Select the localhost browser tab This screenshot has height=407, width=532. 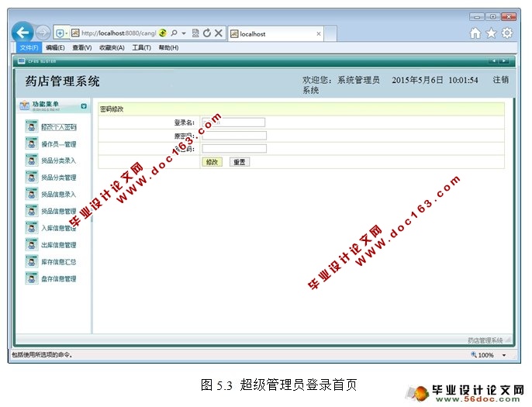276,33
